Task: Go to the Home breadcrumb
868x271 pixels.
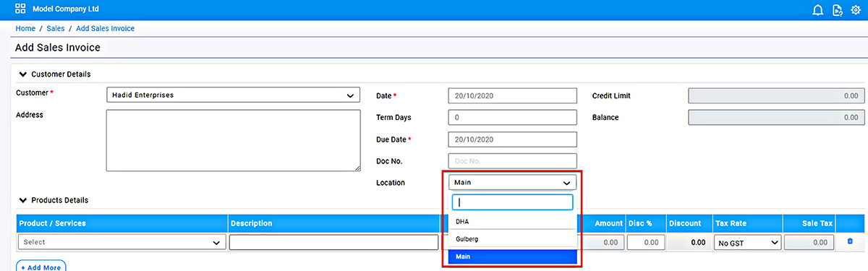Action: click(x=25, y=28)
